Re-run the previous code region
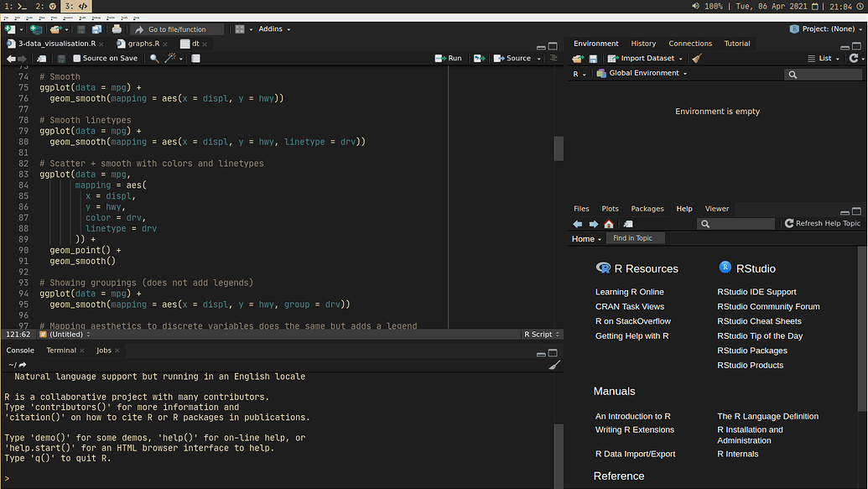 pos(479,58)
